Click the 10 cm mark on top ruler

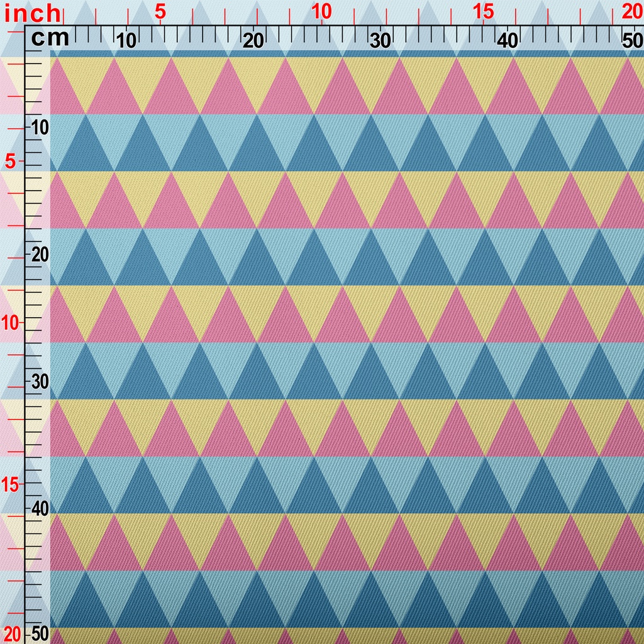(x=126, y=41)
